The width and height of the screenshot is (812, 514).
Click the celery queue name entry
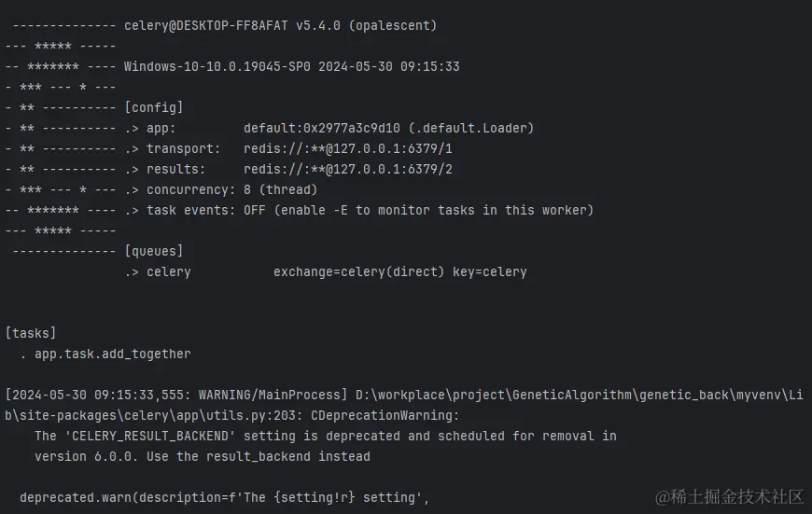point(168,272)
